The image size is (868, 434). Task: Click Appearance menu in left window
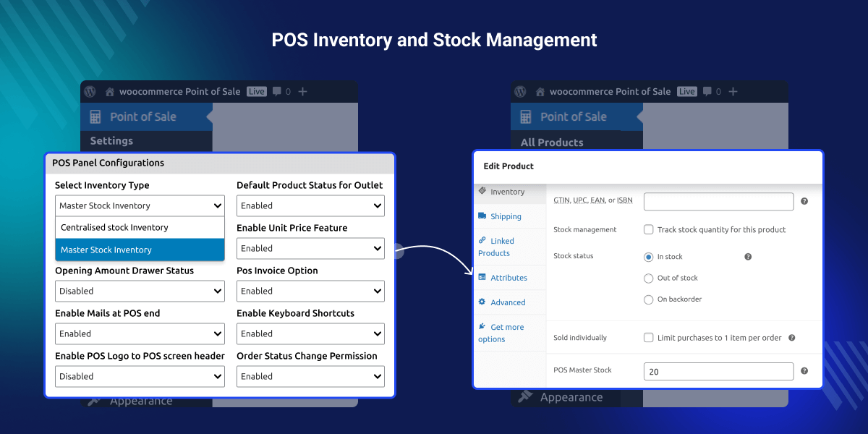(141, 401)
